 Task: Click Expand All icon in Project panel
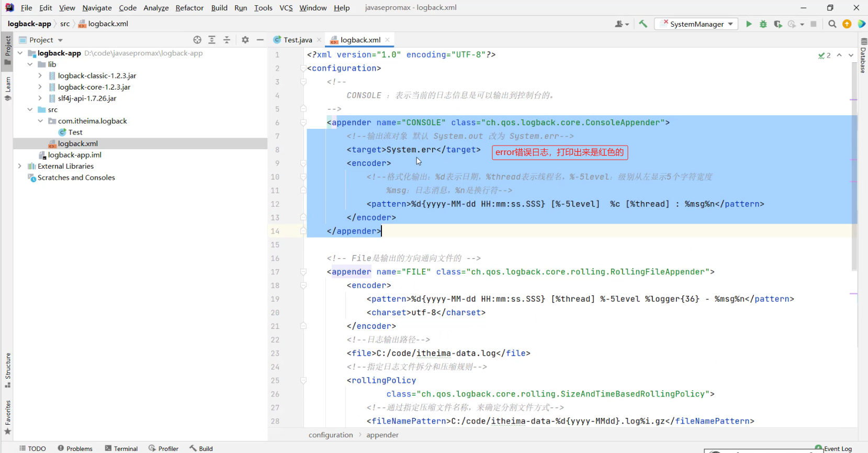coord(212,40)
